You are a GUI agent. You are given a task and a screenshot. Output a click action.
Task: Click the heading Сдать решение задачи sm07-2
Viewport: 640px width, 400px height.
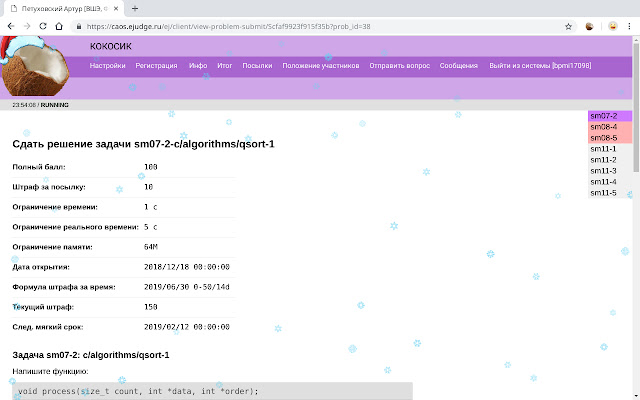coord(143,144)
